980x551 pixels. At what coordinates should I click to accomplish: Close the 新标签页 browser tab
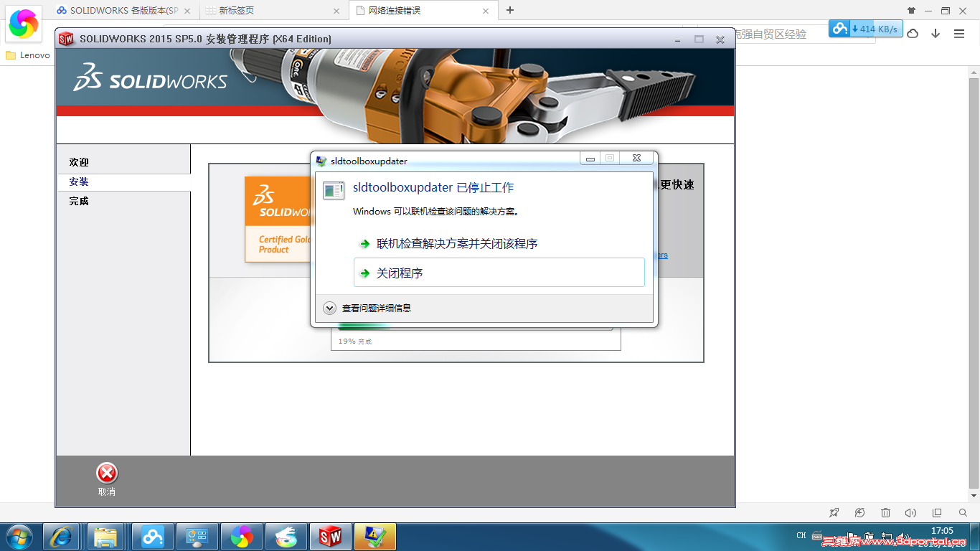point(336,11)
